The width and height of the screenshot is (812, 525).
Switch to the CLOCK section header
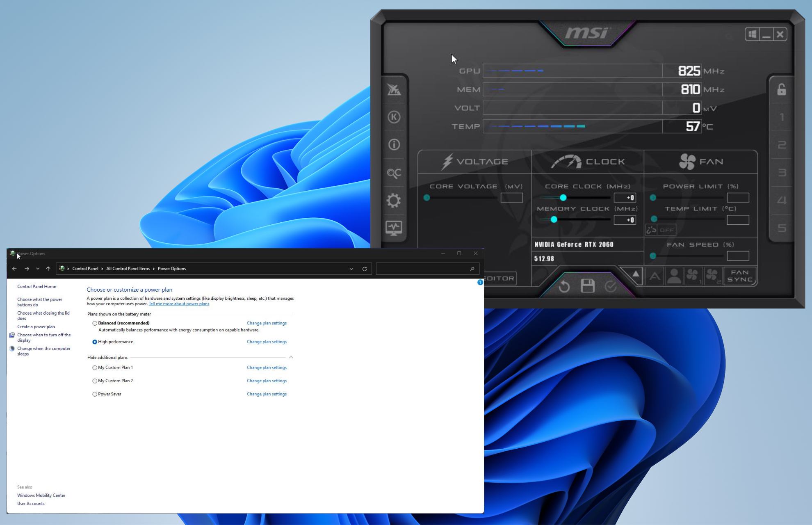coord(588,162)
